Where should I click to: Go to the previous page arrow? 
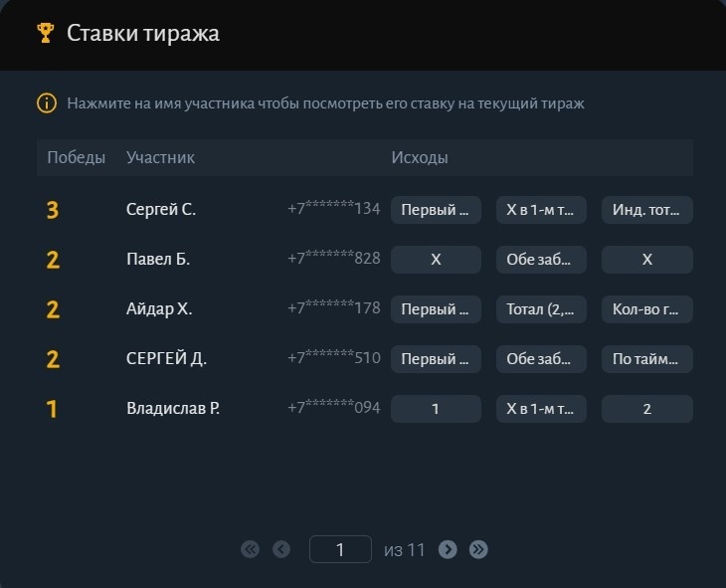[x=281, y=549]
